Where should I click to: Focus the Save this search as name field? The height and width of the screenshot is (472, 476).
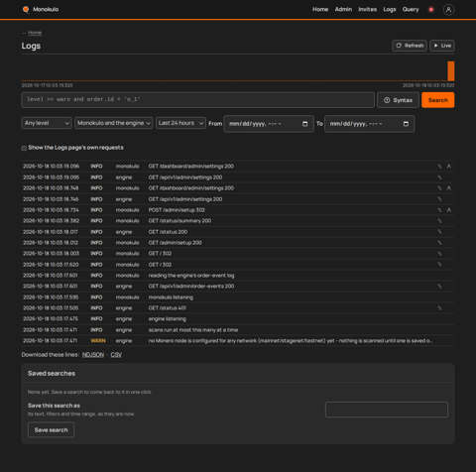point(387,410)
